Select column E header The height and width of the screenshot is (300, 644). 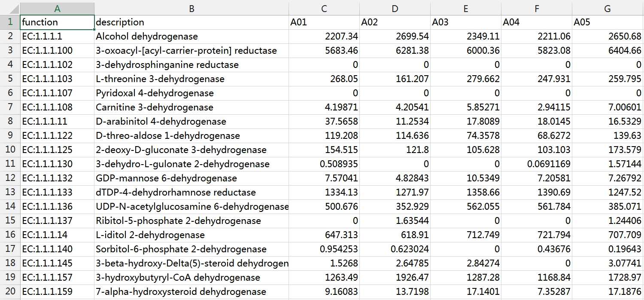pyautogui.click(x=466, y=9)
